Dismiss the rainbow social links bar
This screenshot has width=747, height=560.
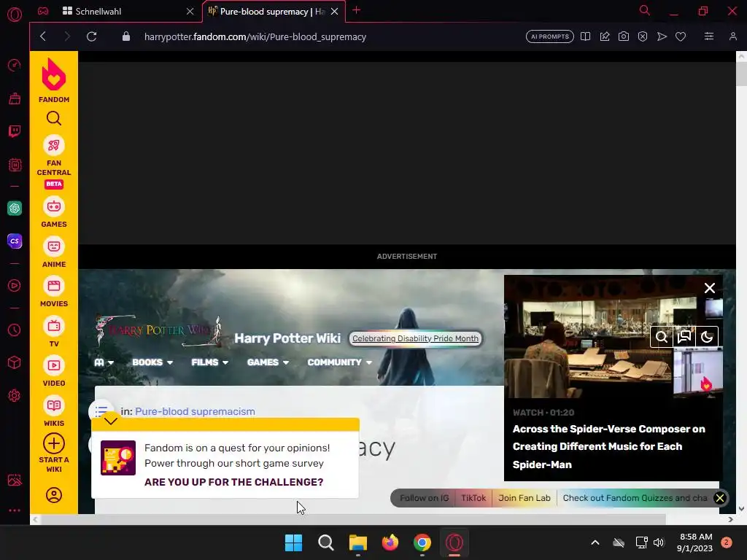tap(720, 498)
